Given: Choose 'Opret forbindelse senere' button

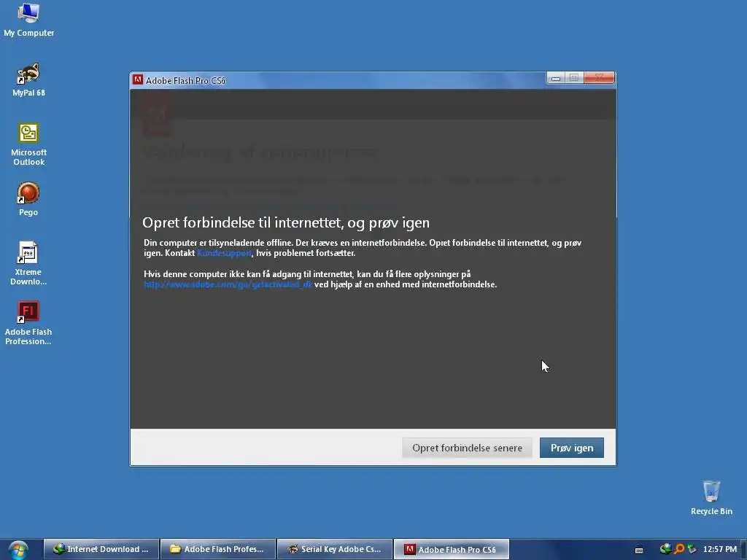Looking at the screenshot, I should point(467,448).
